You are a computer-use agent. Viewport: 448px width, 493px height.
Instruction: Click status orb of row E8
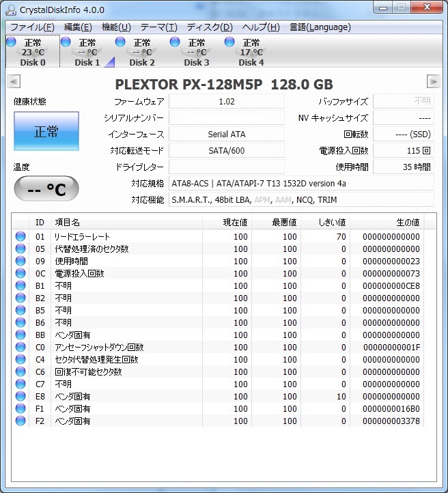20,396
